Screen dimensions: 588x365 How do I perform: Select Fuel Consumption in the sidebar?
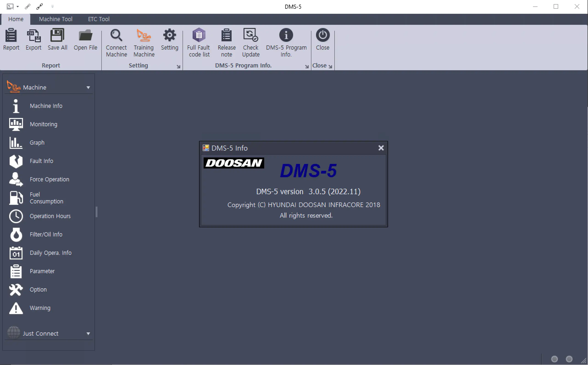tap(46, 198)
